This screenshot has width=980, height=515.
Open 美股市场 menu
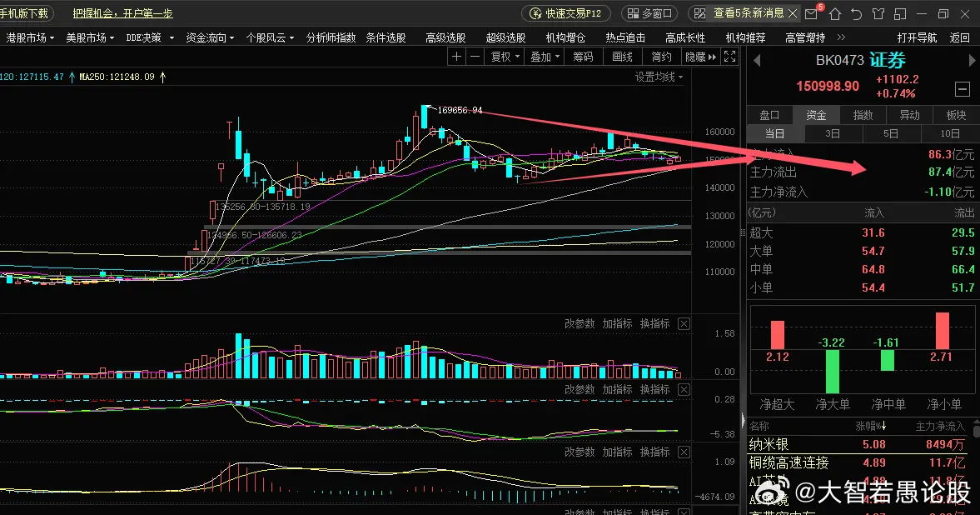coord(89,37)
